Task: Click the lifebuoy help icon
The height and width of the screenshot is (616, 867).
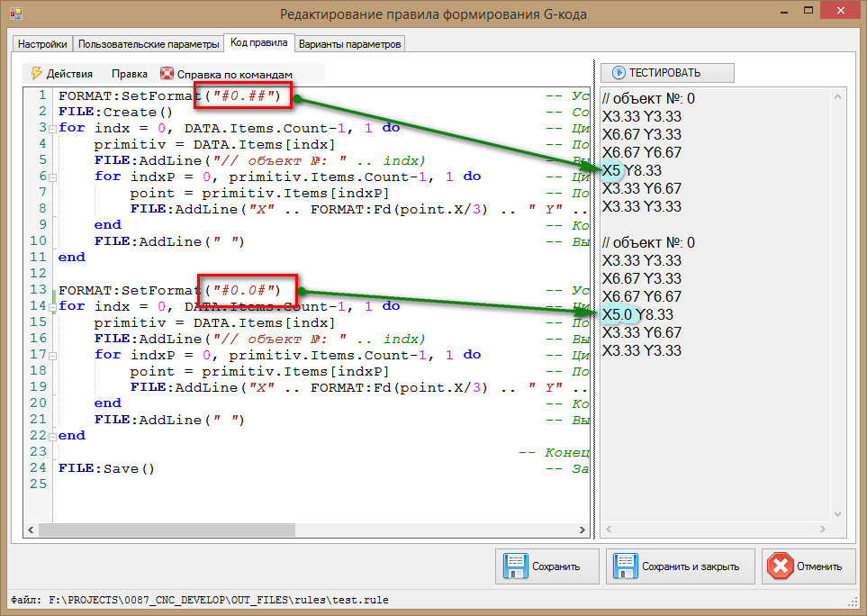Action: (x=167, y=74)
